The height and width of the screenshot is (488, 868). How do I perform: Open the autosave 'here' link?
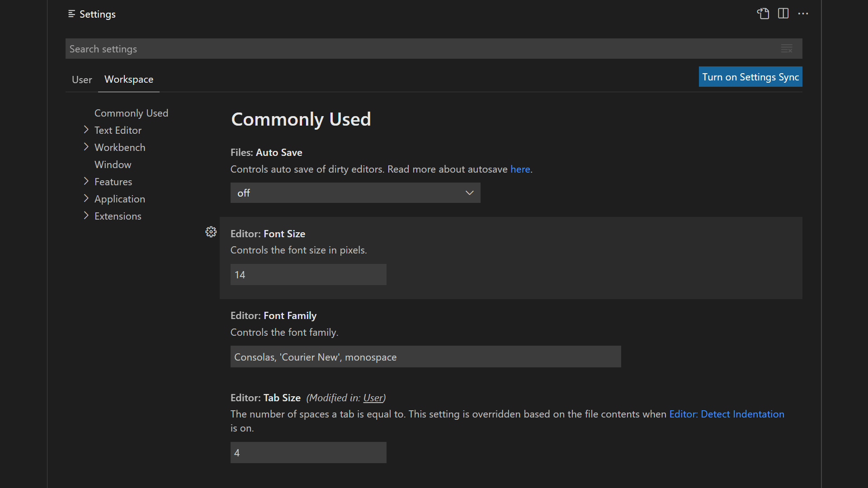[x=520, y=169]
